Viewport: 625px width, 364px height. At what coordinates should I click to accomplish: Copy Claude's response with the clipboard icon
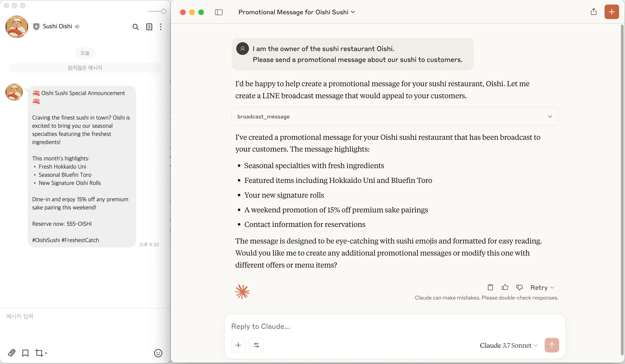point(490,287)
